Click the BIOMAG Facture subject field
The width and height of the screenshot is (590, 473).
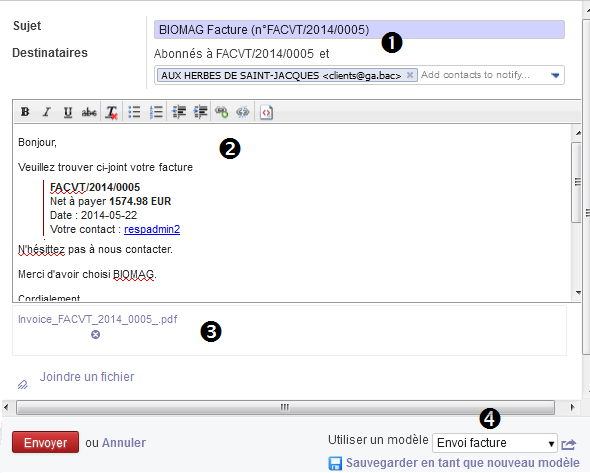click(x=359, y=30)
